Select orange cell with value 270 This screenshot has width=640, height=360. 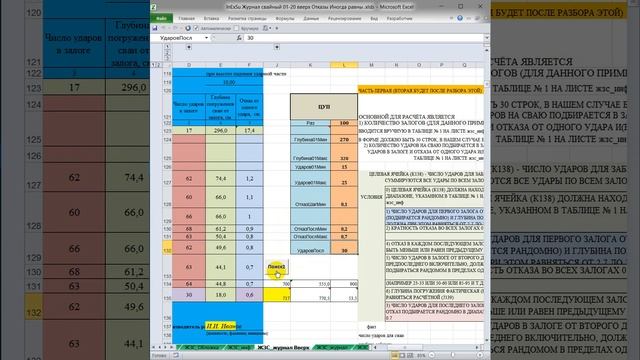tap(344, 139)
